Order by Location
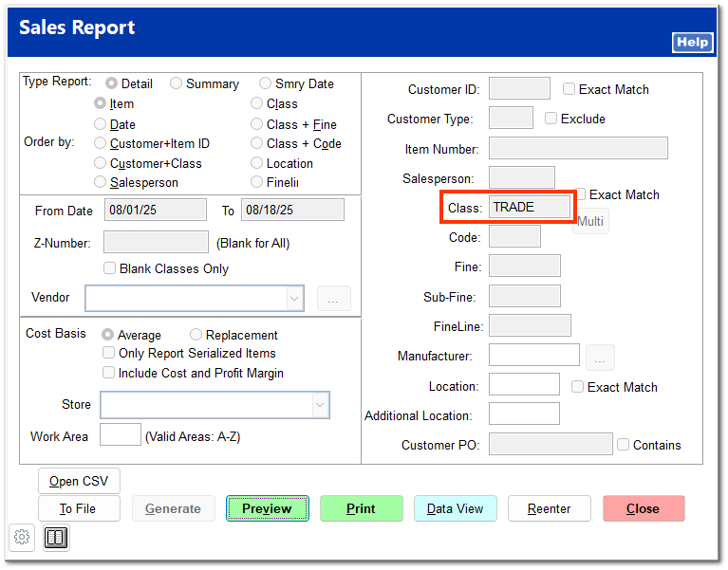728x570 pixels. pyautogui.click(x=256, y=163)
